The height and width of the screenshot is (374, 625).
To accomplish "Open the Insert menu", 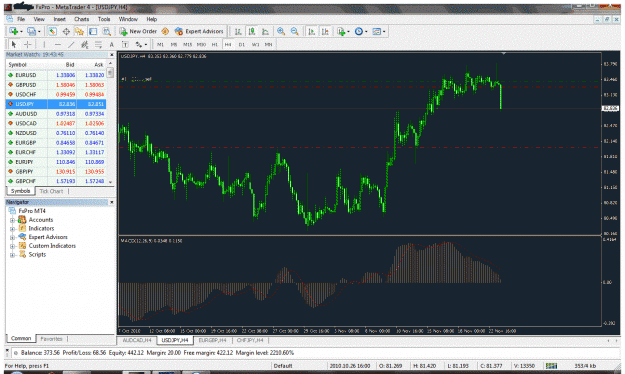I will pyautogui.click(x=59, y=19).
